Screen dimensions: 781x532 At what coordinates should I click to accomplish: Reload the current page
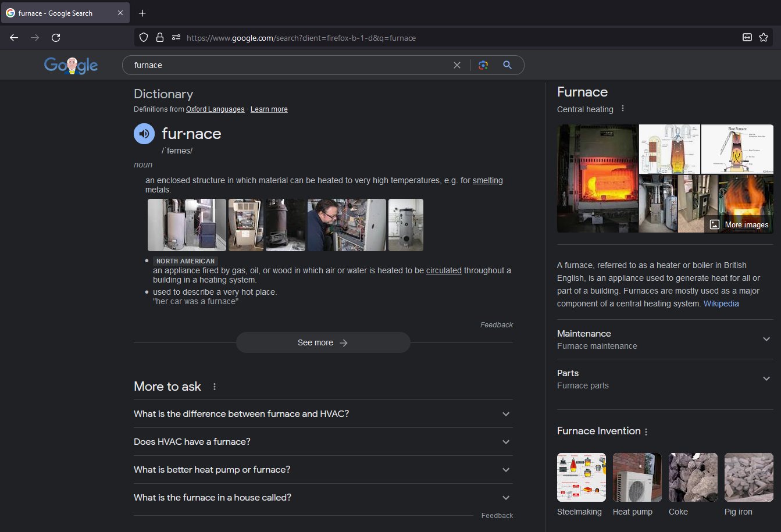pyautogui.click(x=56, y=38)
